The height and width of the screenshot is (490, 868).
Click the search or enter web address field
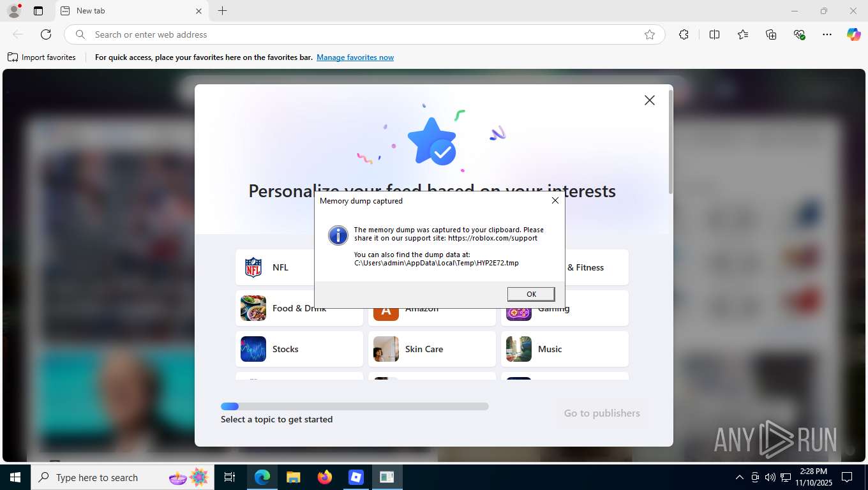click(364, 34)
